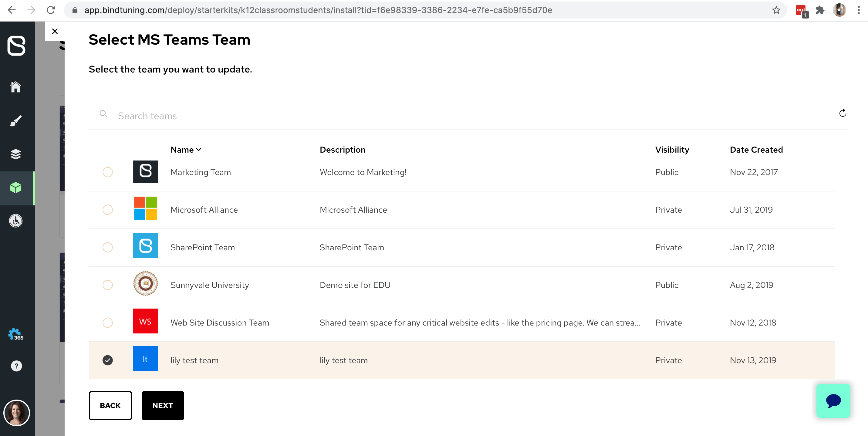868x436 pixels.
Task: Select the Sunnyvale University radio button
Action: point(107,285)
